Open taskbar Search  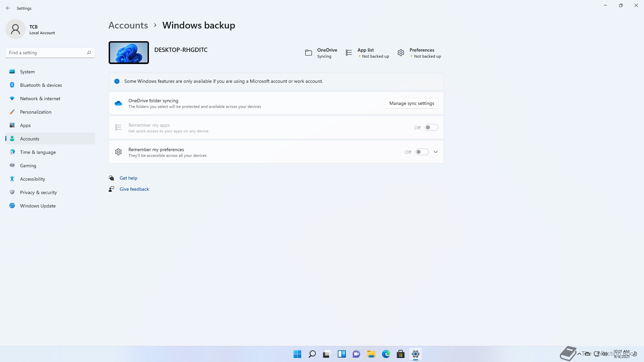(x=312, y=354)
